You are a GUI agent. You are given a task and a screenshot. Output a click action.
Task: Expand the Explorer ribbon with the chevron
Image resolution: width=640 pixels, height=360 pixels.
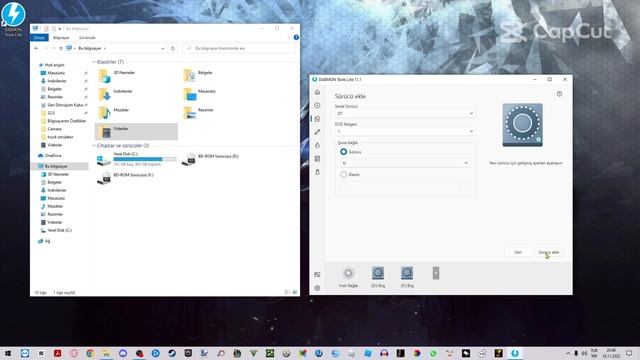(x=289, y=38)
